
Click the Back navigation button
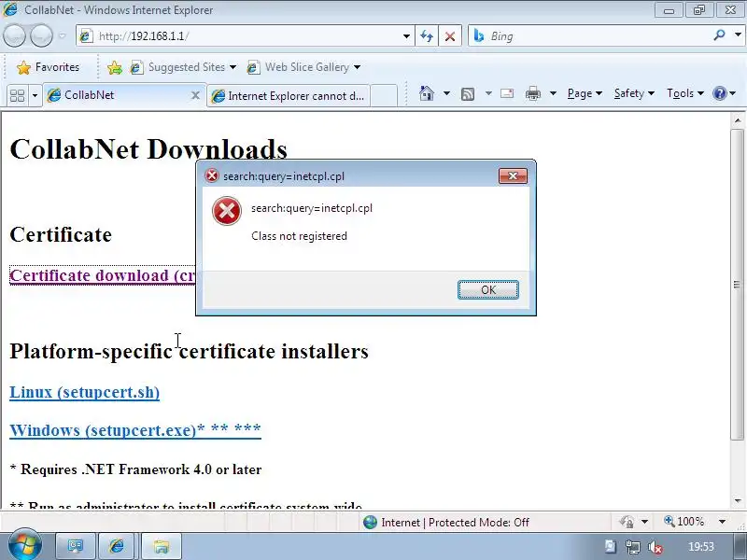(x=14, y=35)
